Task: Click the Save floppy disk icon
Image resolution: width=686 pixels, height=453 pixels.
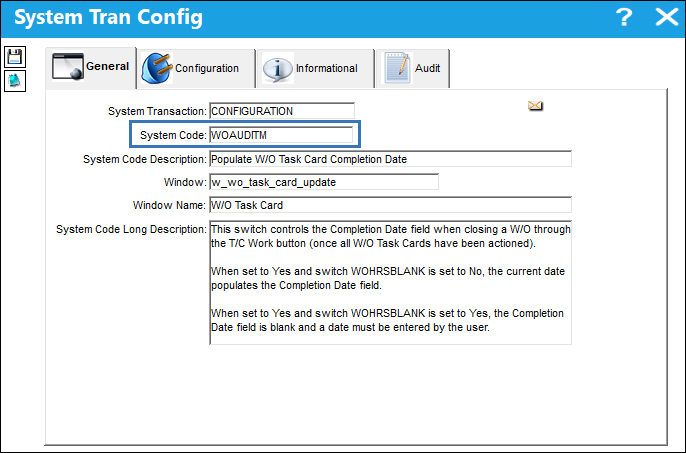Action: pos(15,57)
